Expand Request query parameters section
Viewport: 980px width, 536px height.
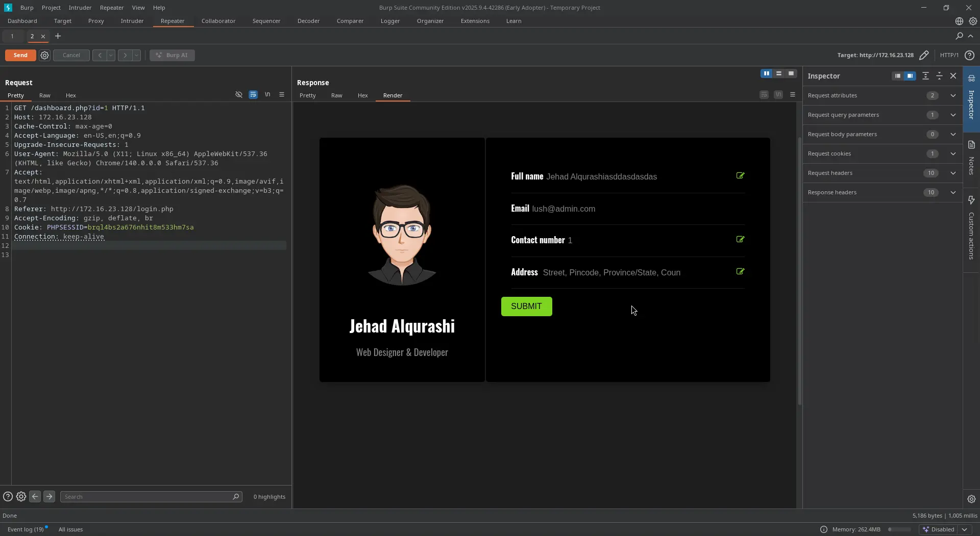[x=953, y=115]
